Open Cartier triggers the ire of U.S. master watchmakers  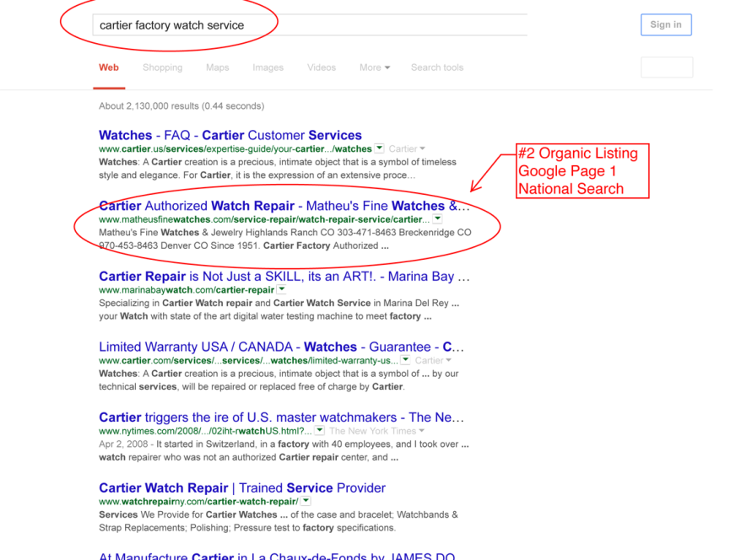(281, 417)
